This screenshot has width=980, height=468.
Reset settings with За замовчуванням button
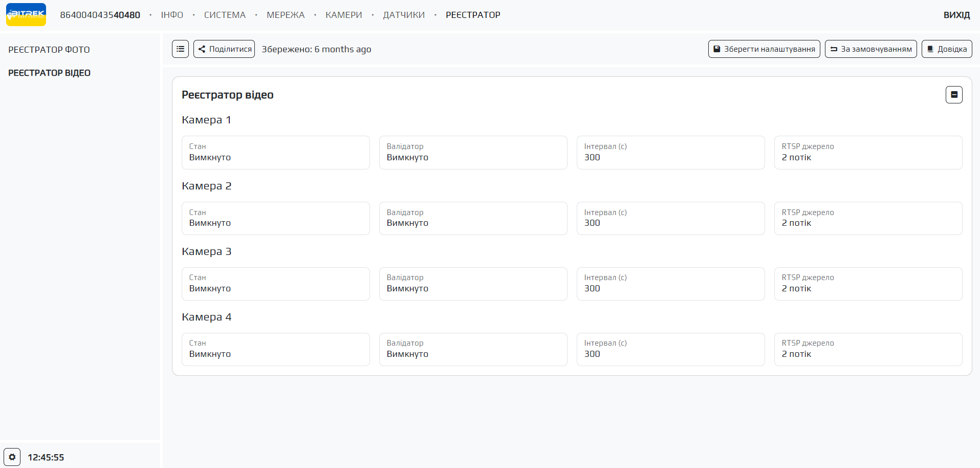tap(870, 49)
